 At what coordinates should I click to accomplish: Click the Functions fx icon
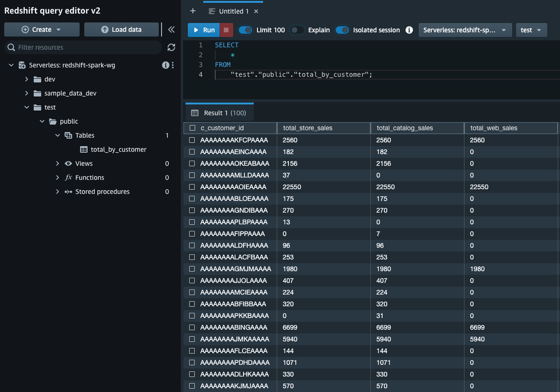pos(68,177)
